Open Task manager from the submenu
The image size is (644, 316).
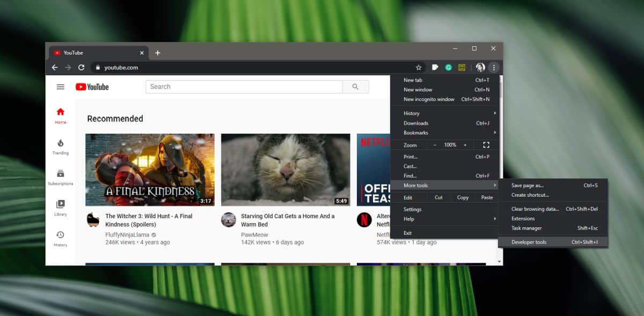click(x=553, y=228)
